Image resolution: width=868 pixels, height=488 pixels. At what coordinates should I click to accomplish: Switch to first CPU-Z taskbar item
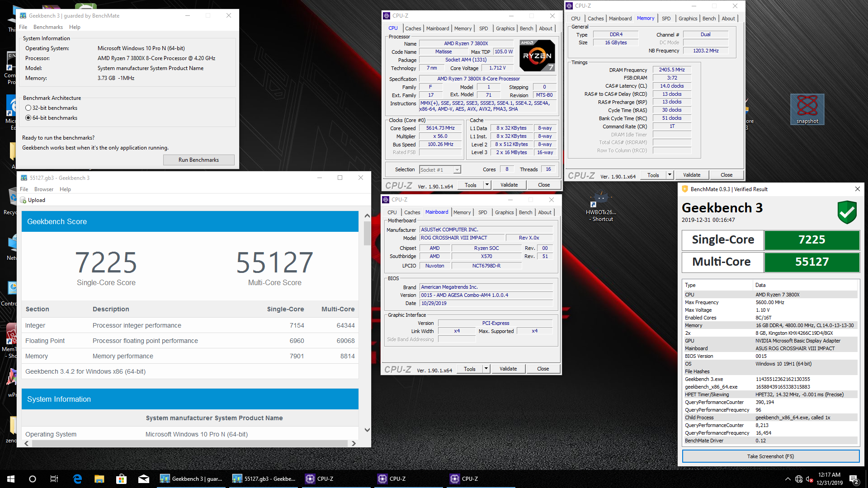(x=336, y=479)
